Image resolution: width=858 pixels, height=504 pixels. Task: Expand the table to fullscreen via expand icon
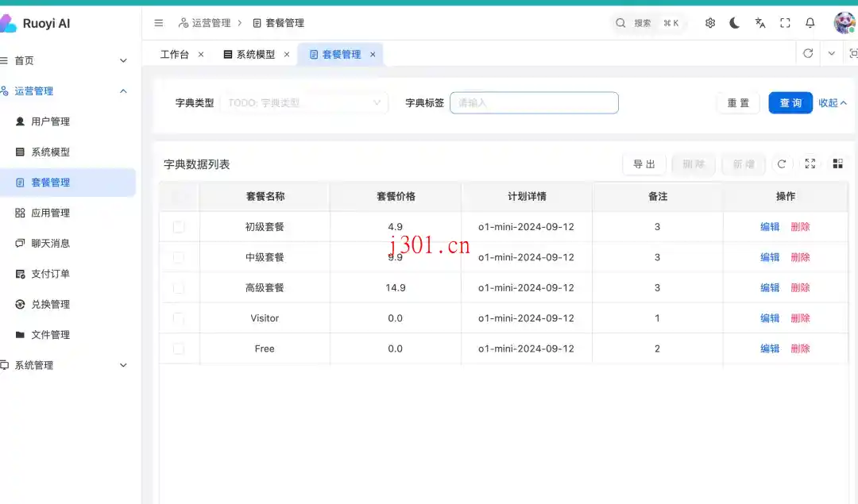pos(810,164)
